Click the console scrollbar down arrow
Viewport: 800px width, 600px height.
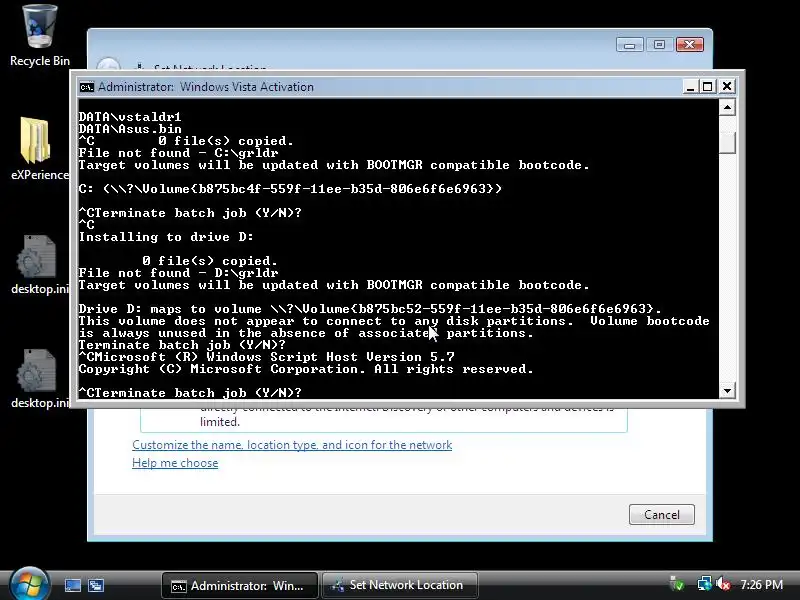pos(727,391)
